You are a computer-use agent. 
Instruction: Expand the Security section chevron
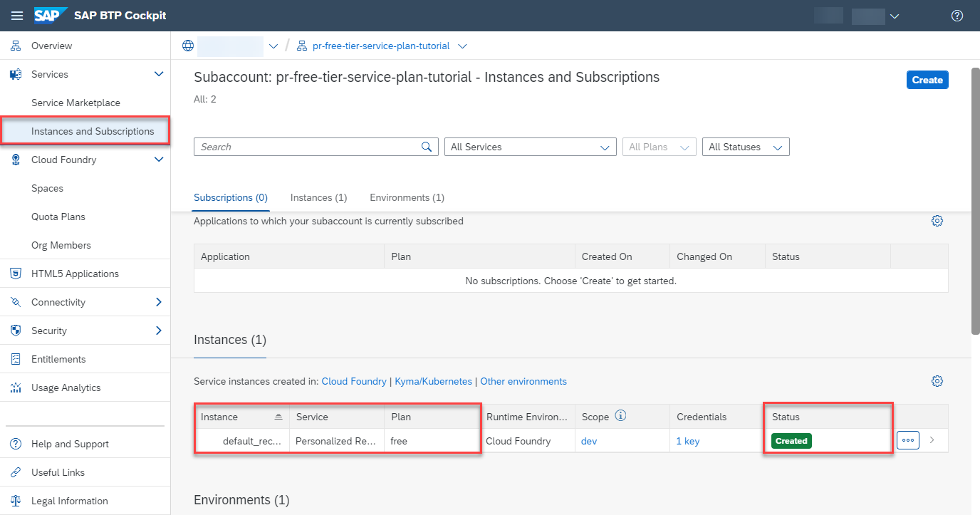159,331
